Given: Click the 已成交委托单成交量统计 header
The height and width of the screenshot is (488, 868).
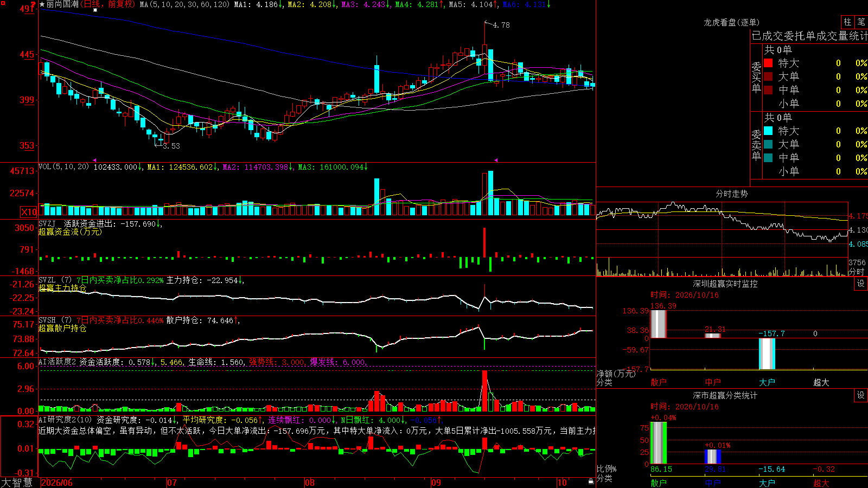Looking at the screenshot, I should point(809,36).
